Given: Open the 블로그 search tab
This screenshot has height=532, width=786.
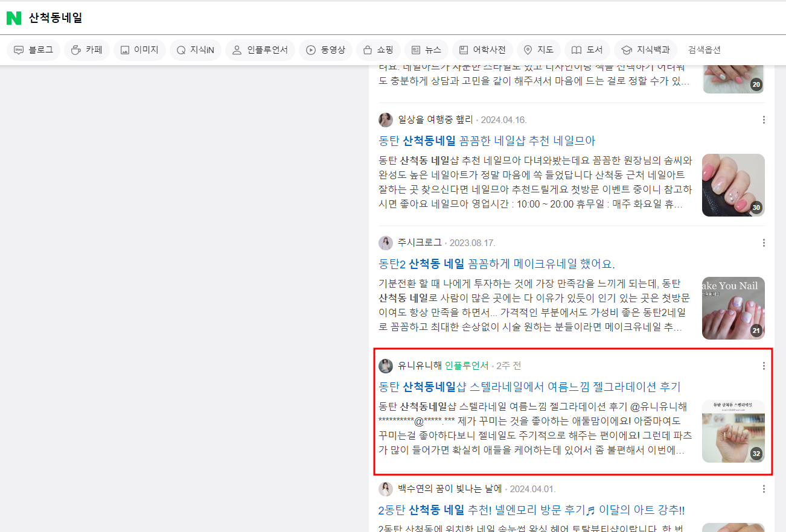Looking at the screenshot, I should 33,50.
